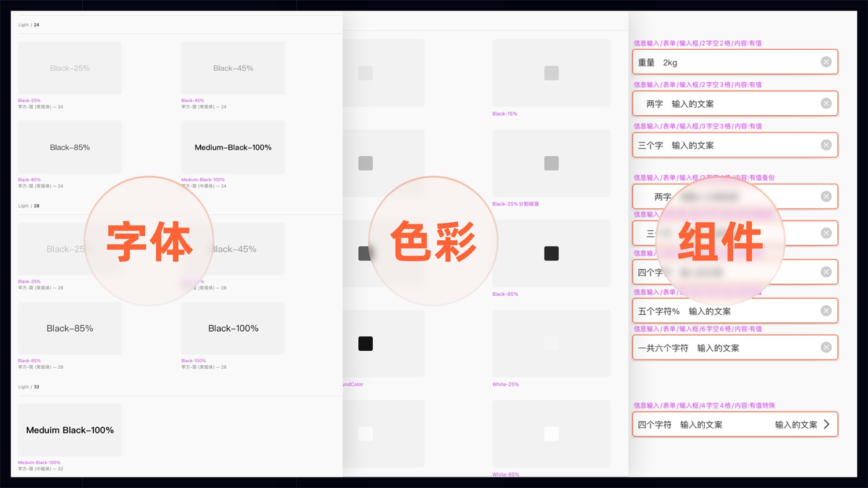Image resolution: width=868 pixels, height=488 pixels.
Task: Focus the 五个字符% 输入的文案 input box
Action: 735,311
